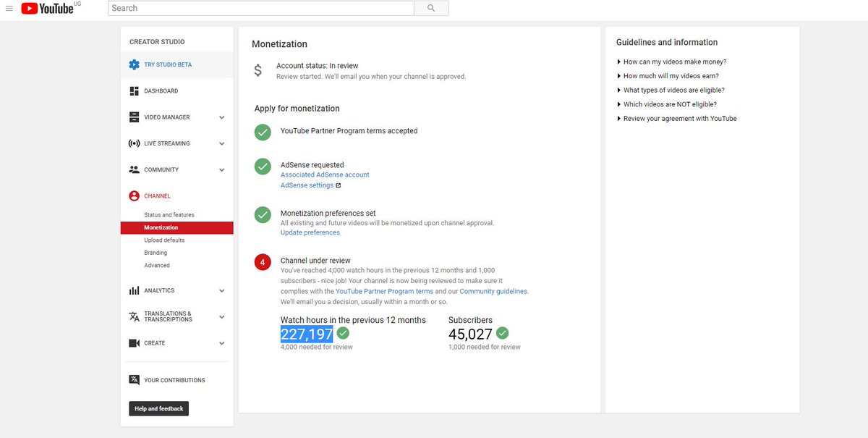Click the Help and feedback button
The height and width of the screenshot is (438, 868).
[x=159, y=408]
